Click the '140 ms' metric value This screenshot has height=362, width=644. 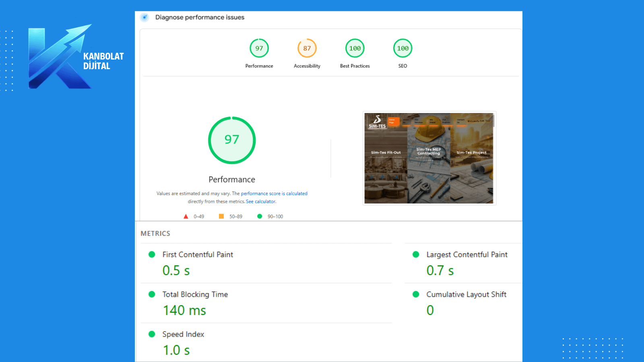(x=184, y=310)
